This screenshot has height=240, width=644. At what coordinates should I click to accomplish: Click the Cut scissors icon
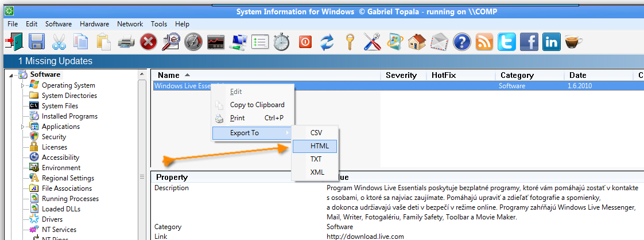pos(59,42)
